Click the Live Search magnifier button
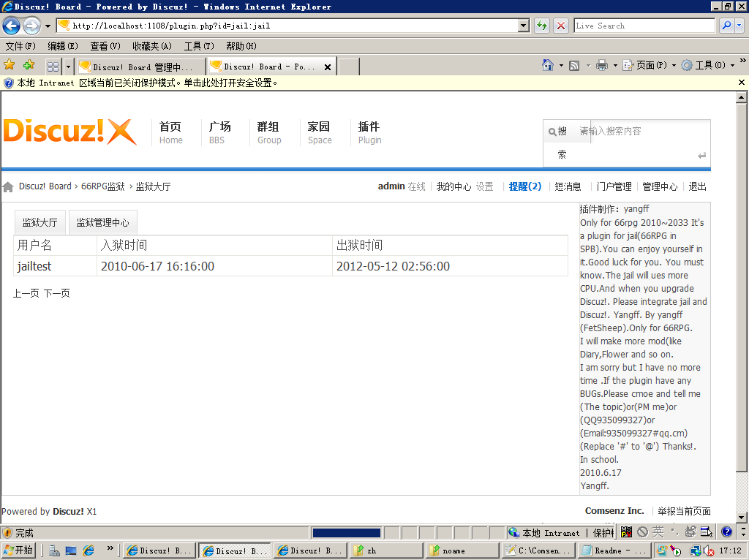The height and width of the screenshot is (560, 749). click(726, 26)
